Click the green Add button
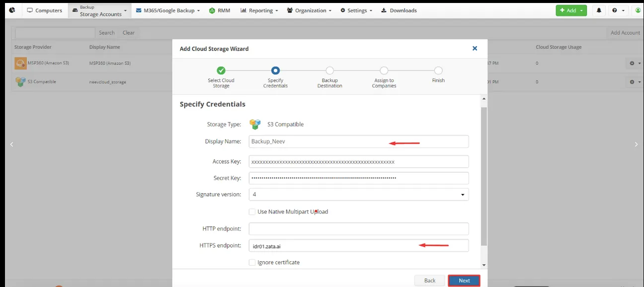Image resolution: width=644 pixels, height=287 pixels. 571,10
